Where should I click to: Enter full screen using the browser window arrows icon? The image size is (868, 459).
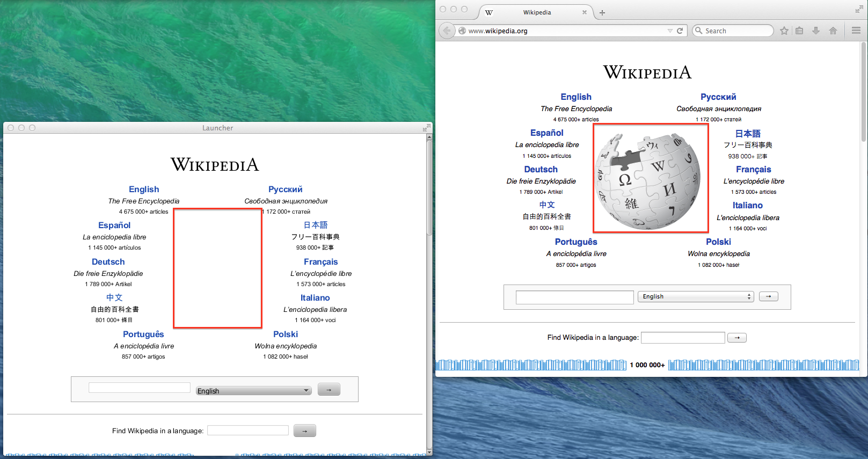pyautogui.click(x=859, y=9)
